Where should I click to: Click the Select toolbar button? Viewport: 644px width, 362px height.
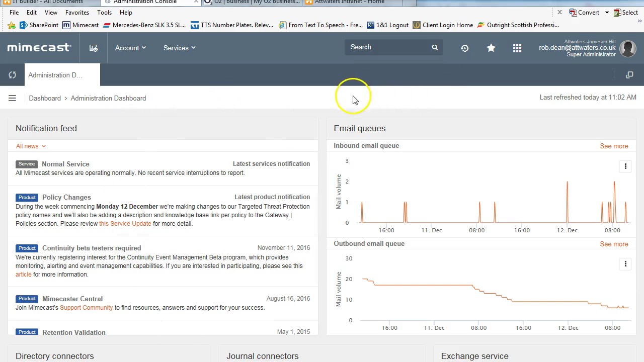pyautogui.click(x=625, y=13)
